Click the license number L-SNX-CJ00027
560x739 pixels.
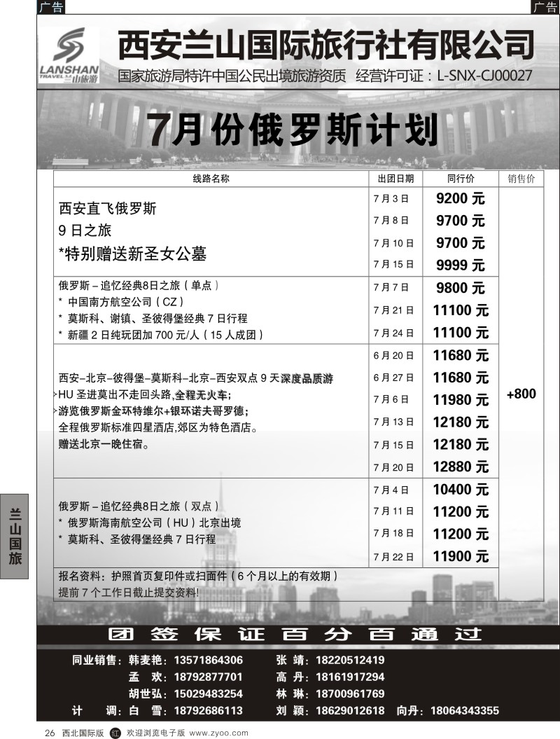point(484,76)
